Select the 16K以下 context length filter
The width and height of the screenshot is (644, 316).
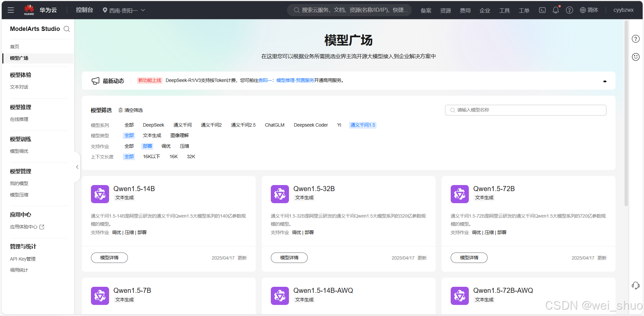pyautogui.click(x=152, y=156)
